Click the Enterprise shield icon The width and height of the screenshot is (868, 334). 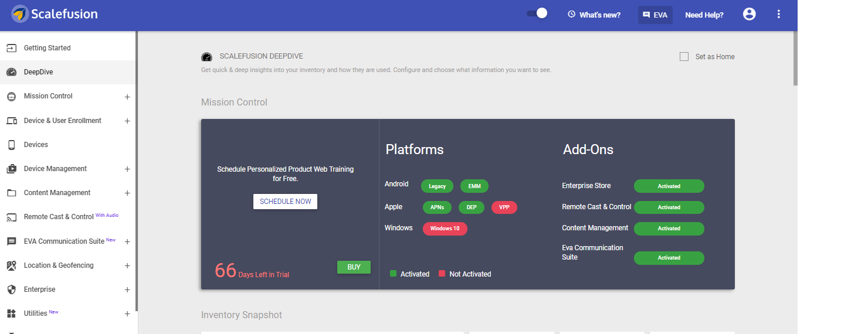[11, 289]
